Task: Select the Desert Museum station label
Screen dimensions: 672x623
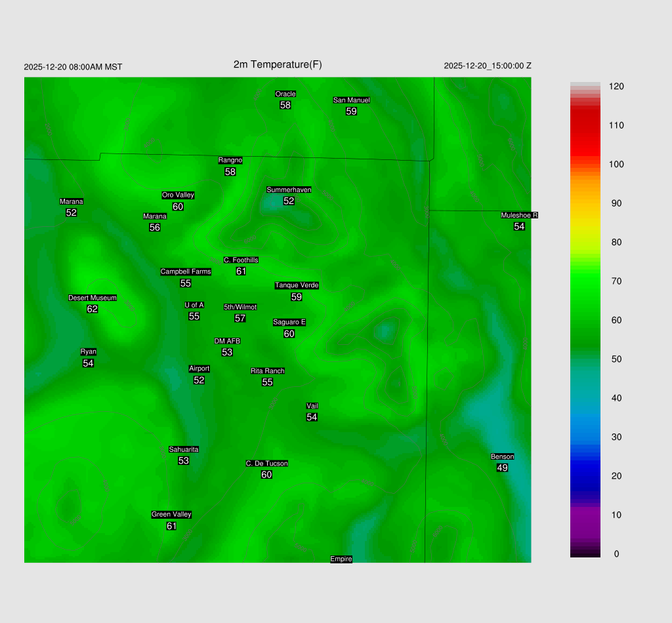Action: [93, 298]
